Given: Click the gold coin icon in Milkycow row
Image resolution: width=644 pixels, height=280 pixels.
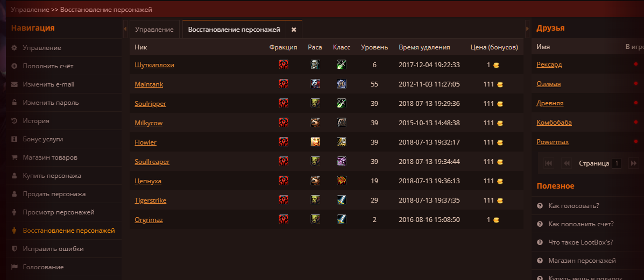Looking at the screenshot, I should click(x=500, y=123).
